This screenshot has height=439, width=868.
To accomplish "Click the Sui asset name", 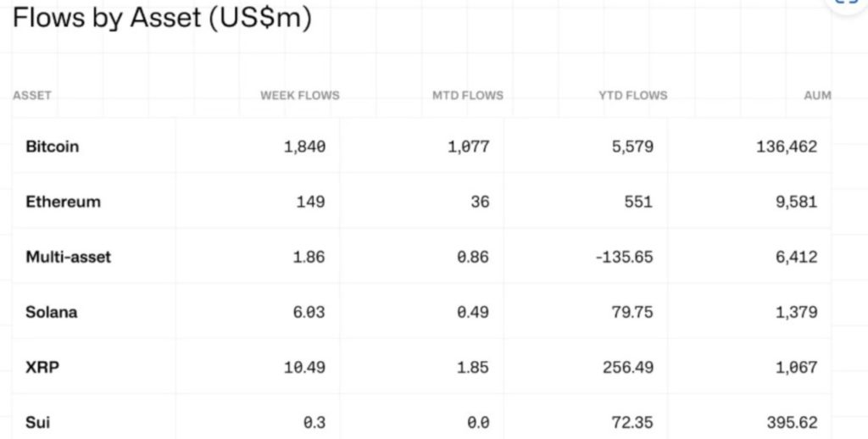I will coord(38,422).
